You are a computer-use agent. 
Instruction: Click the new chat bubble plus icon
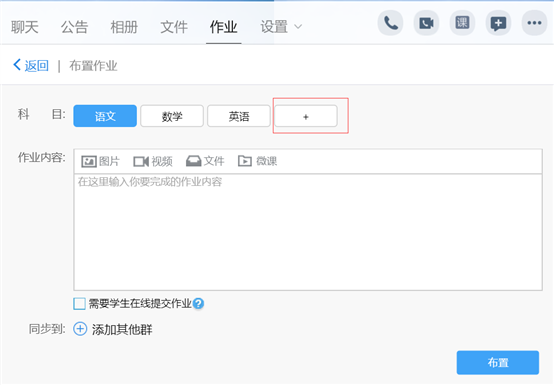point(498,23)
